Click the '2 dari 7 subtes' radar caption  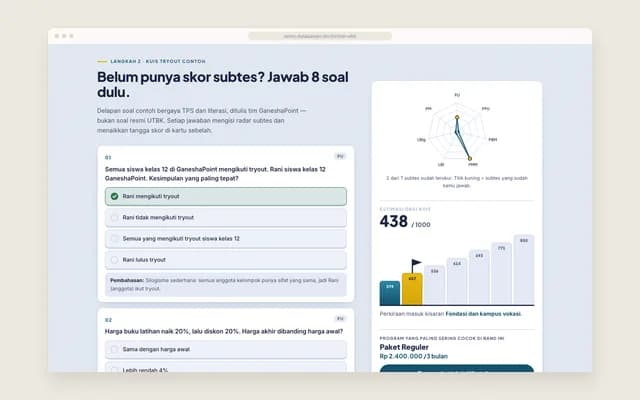[457, 182]
